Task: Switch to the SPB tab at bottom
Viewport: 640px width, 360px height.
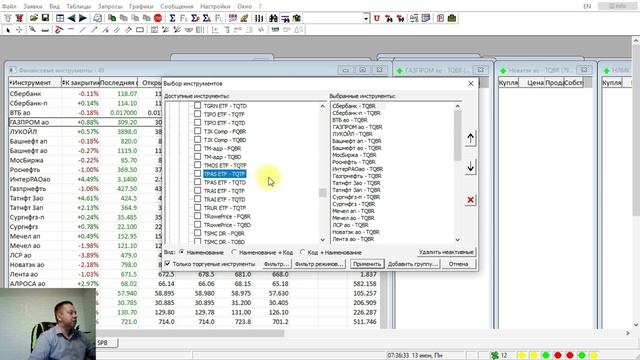Action: (102, 343)
